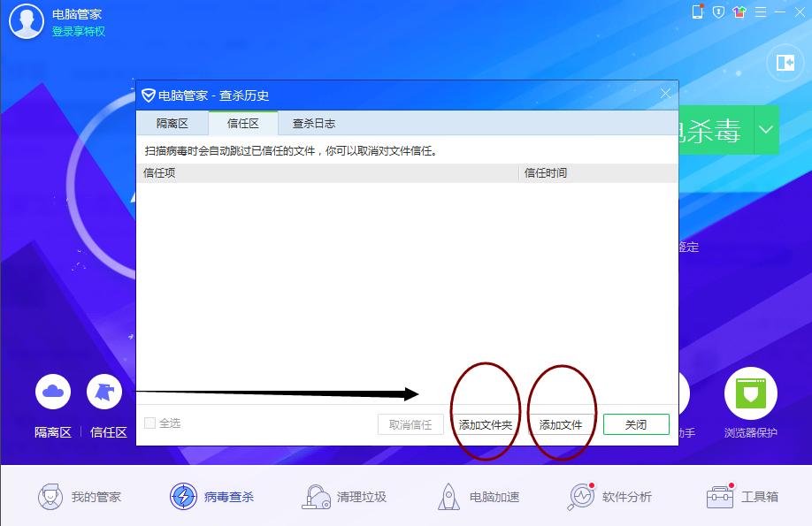Toggle the 全选 checkbox

(x=149, y=423)
